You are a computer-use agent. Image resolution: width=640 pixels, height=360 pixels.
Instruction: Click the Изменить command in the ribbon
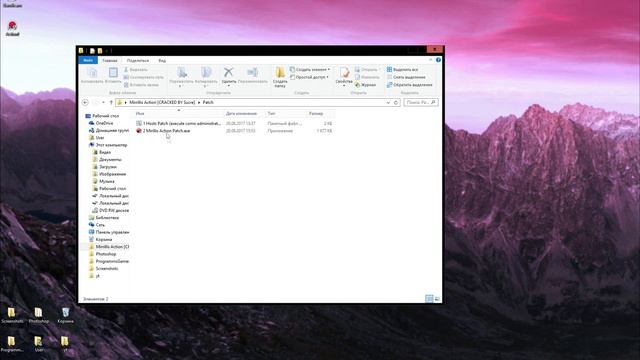pyautogui.click(x=367, y=77)
